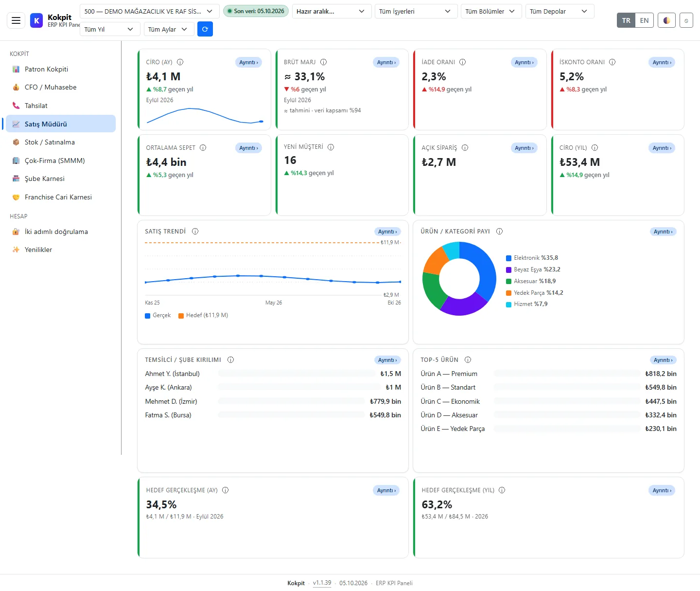
Task: Click the info icon beside ÜRÜN / KATEGORİ PAYI
Action: [x=500, y=232]
